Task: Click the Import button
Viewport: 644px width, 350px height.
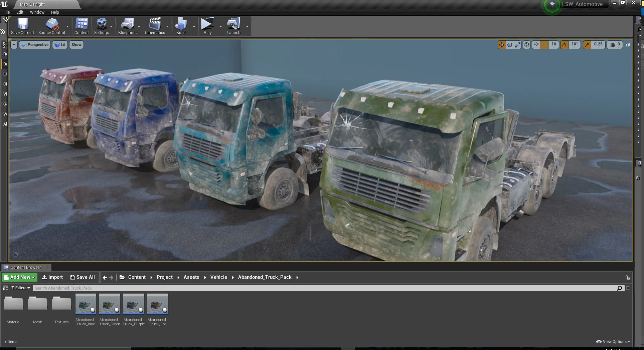Action: [52, 277]
